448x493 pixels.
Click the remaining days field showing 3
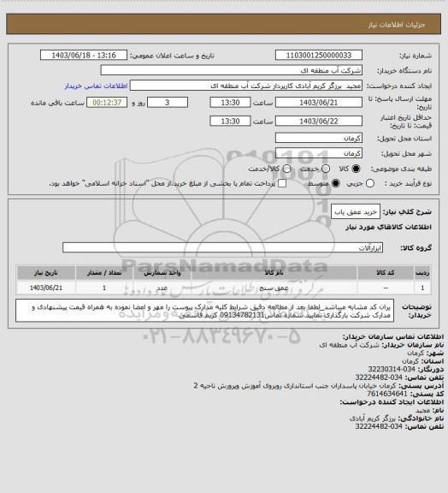click(x=168, y=103)
